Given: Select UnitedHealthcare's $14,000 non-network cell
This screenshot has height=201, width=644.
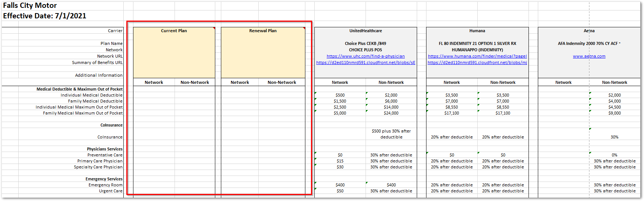Looking at the screenshot, I should [391, 107].
